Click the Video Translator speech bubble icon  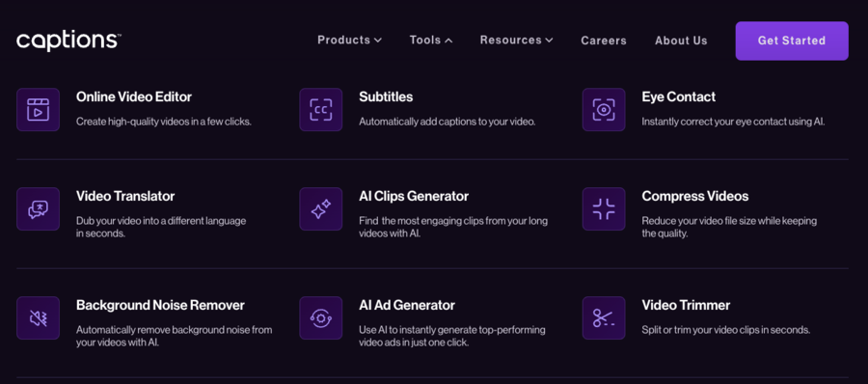coord(39,209)
